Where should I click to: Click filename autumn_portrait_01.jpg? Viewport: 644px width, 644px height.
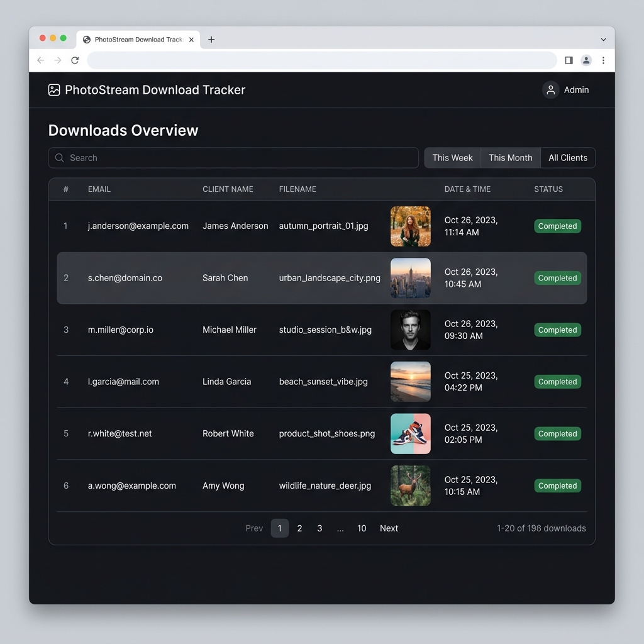(323, 226)
